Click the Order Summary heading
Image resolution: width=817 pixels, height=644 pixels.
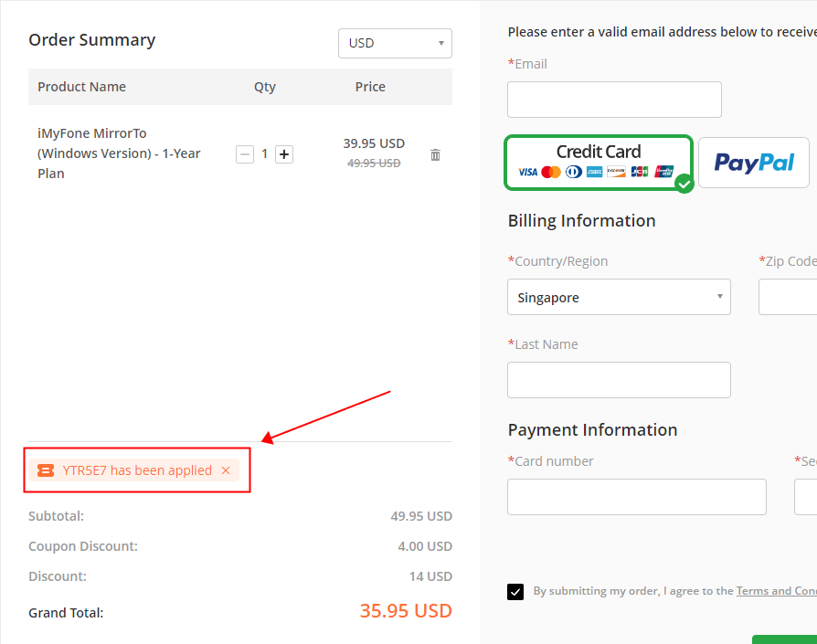[92, 40]
